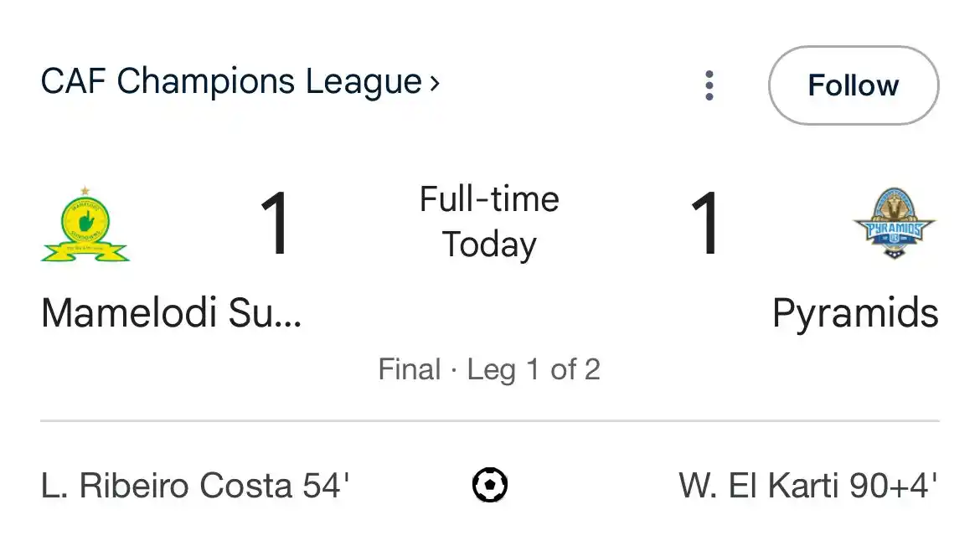Click the star above Sundowns crest
This screenshot has width=980, height=546.
tap(85, 191)
